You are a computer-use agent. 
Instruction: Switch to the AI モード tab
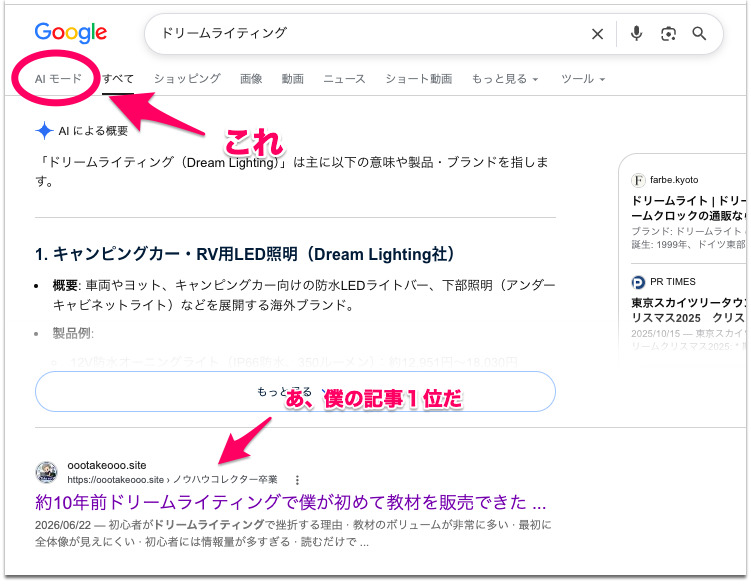click(58, 79)
